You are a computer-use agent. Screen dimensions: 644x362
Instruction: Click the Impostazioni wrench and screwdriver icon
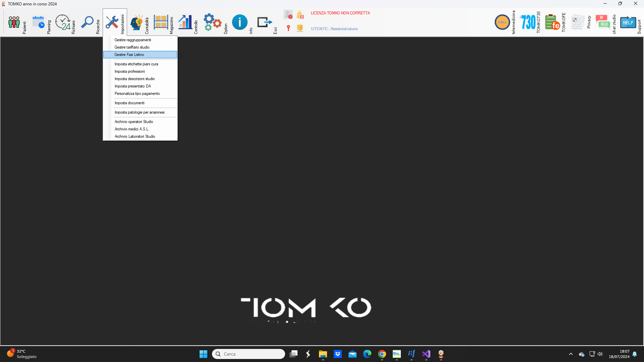point(112,22)
